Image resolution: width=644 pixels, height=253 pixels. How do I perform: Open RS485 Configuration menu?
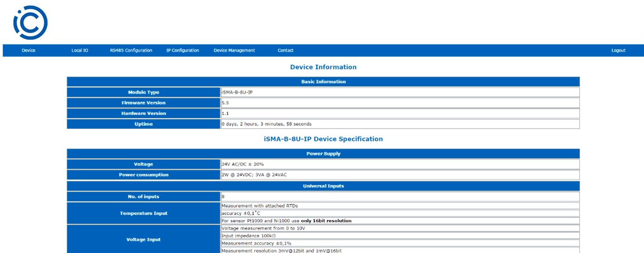(131, 50)
